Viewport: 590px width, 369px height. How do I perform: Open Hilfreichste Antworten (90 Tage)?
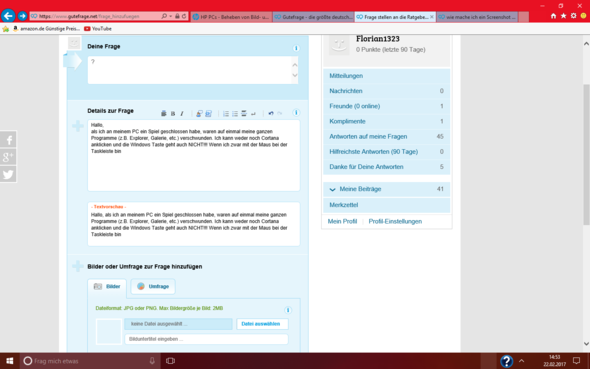coord(386,152)
